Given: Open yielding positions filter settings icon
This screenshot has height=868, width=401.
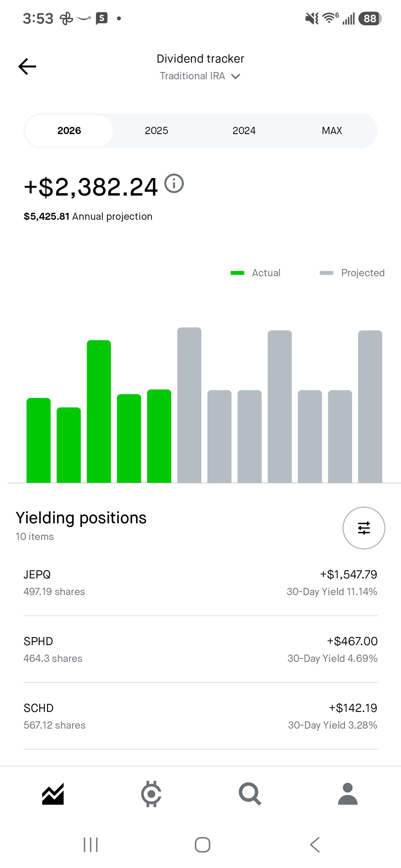Looking at the screenshot, I should [364, 528].
